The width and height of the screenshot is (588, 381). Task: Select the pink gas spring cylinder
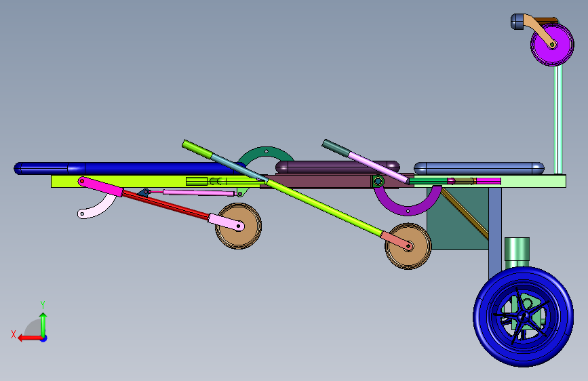(199, 193)
